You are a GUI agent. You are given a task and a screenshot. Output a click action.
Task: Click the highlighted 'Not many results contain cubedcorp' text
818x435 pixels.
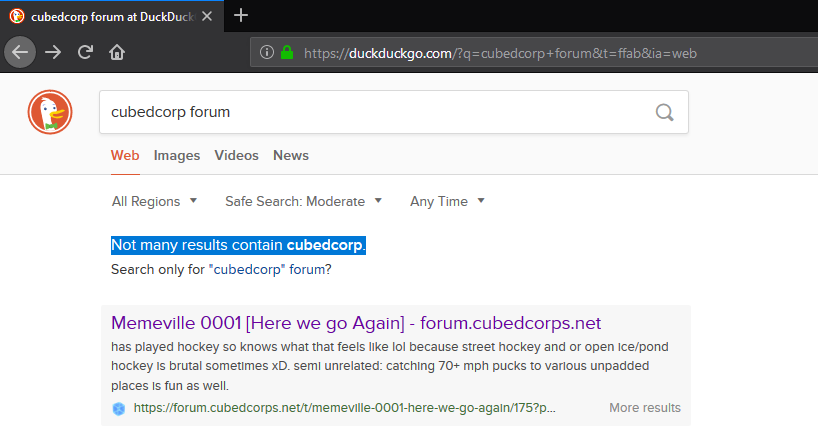pyautogui.click(x=238, y=245)
